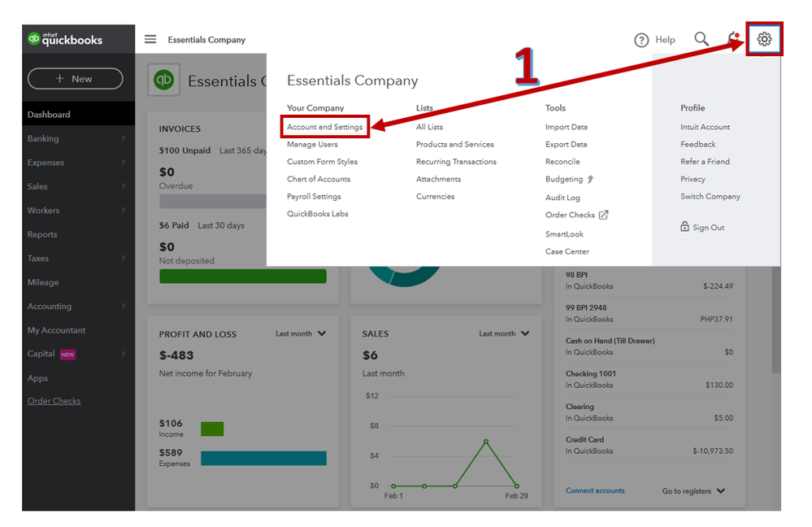Click the teal Expenses bar
This screenshot has height=527, width=812.
coord(263,458)
